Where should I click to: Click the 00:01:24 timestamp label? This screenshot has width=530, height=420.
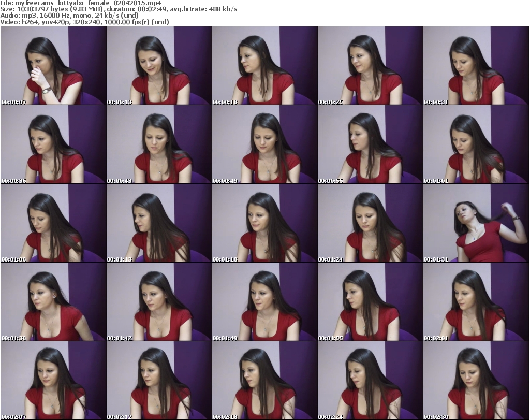coord(331,259)
